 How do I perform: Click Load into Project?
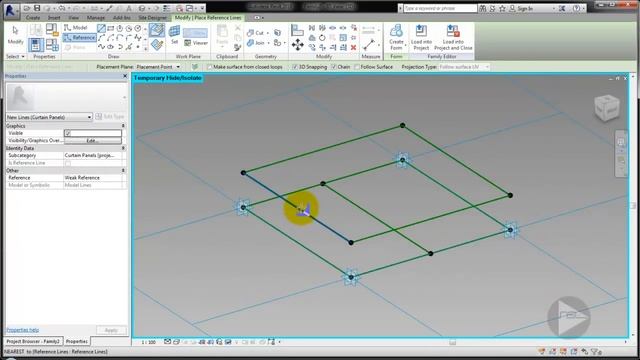pos(421,37)
